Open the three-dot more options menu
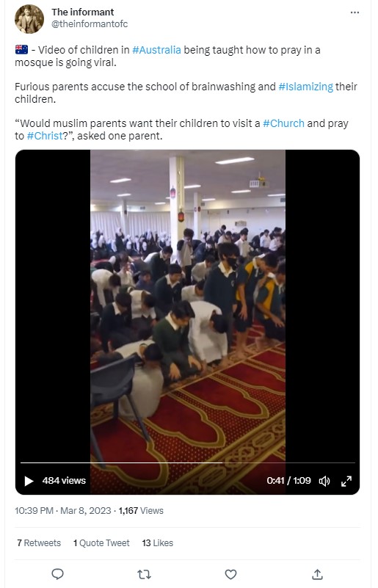Image resolution: width=378 pixels, height=588 pixels. pyautogui.click(x=355, y=12)
